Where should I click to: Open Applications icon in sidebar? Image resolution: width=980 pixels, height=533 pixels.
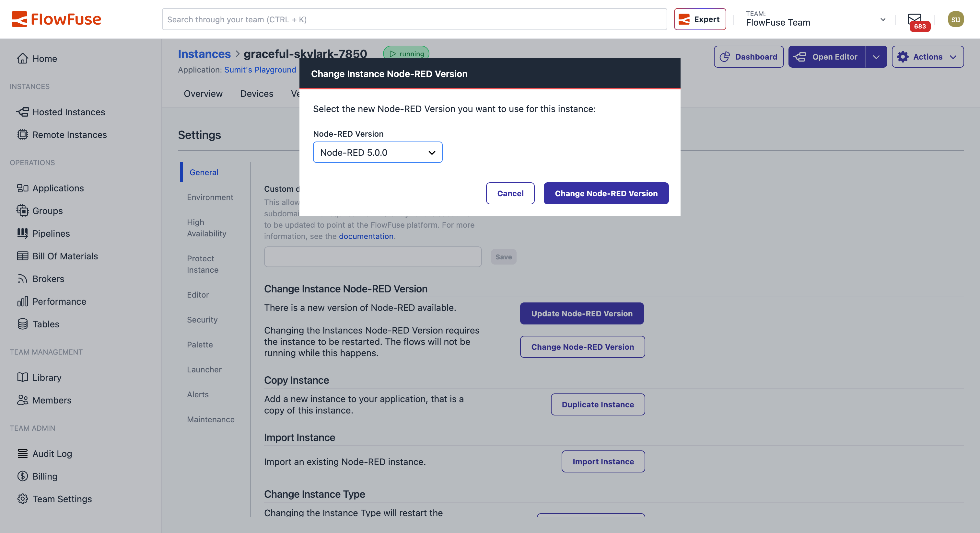[22, 188]
